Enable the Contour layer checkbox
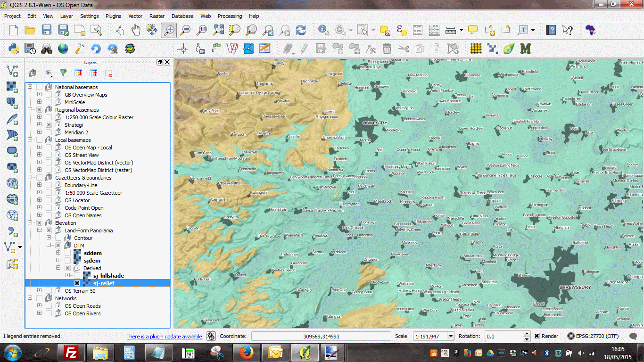 click(x=58, y=238)
